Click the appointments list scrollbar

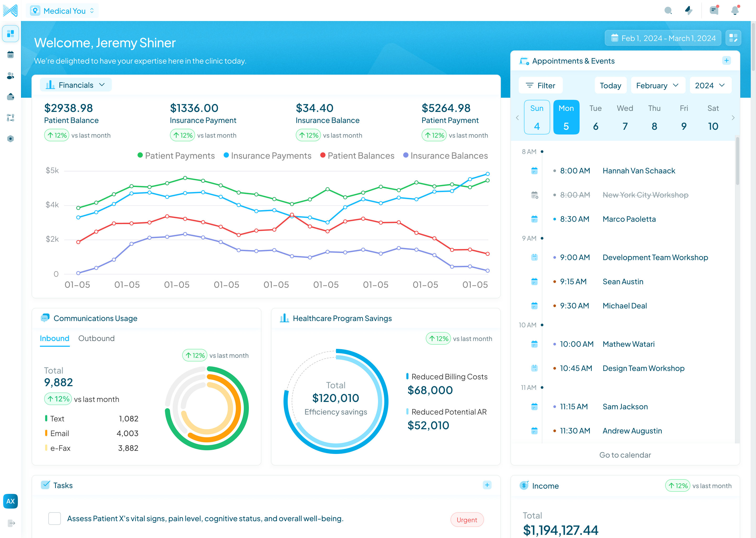pyautogui.click(x=737, y=161)
